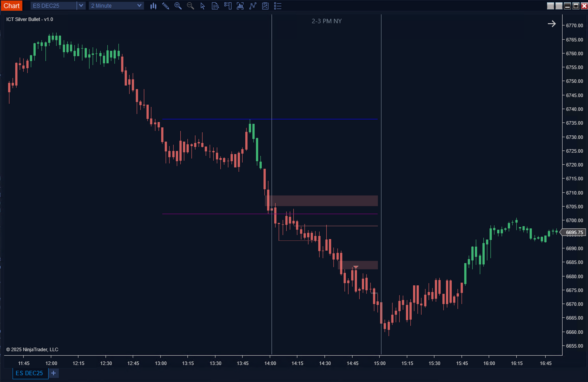Click the Zoom In magnifier
588x382 pixels.
point(178,6)
